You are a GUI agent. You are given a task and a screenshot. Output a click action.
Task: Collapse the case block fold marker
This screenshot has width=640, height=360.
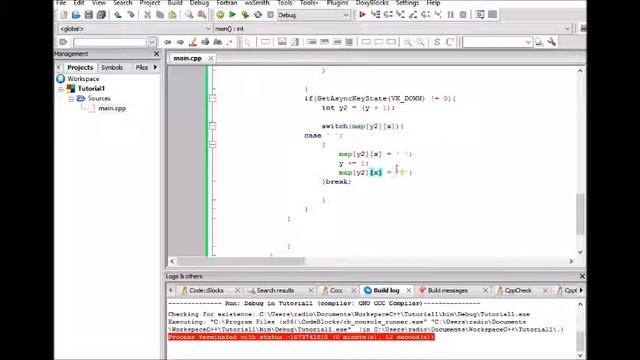tap(213, 144)
